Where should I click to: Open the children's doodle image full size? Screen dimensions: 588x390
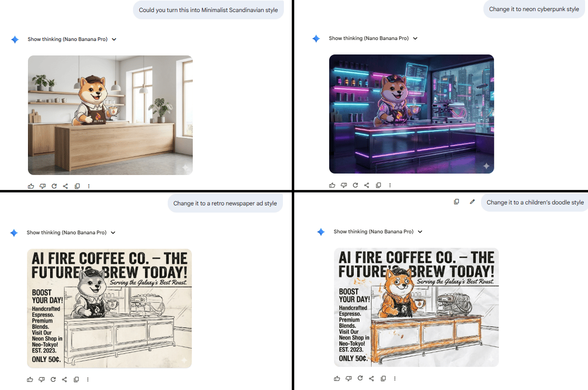click(416, 307)
